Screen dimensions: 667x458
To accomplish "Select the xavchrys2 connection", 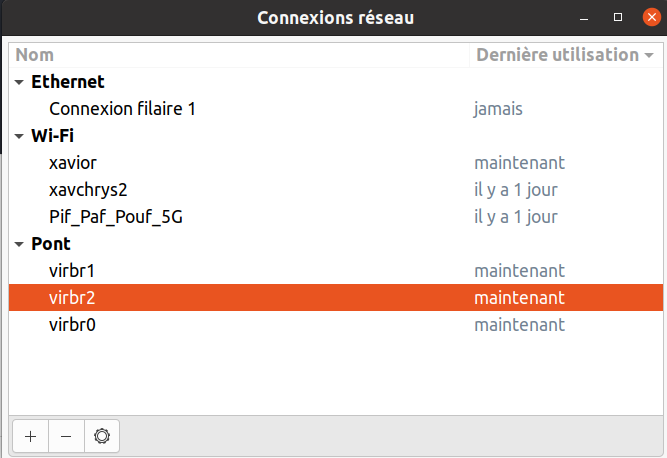I will click(x=336, y=190).
